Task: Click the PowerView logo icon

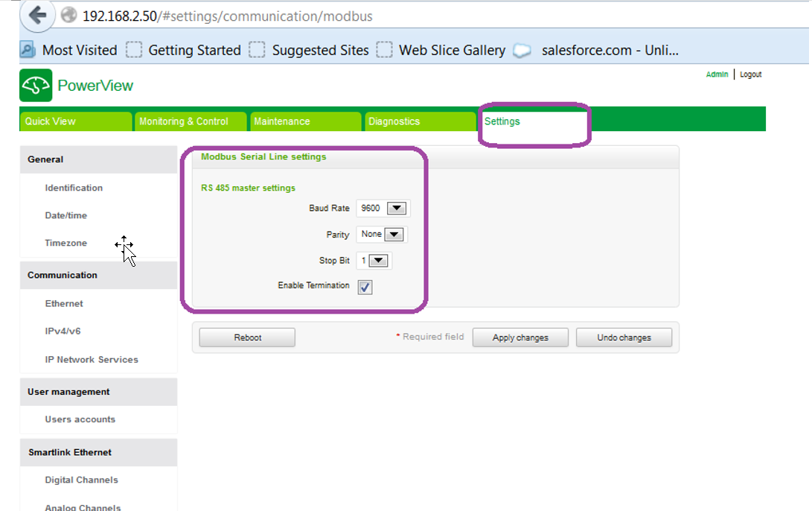Action: point(36,86)
